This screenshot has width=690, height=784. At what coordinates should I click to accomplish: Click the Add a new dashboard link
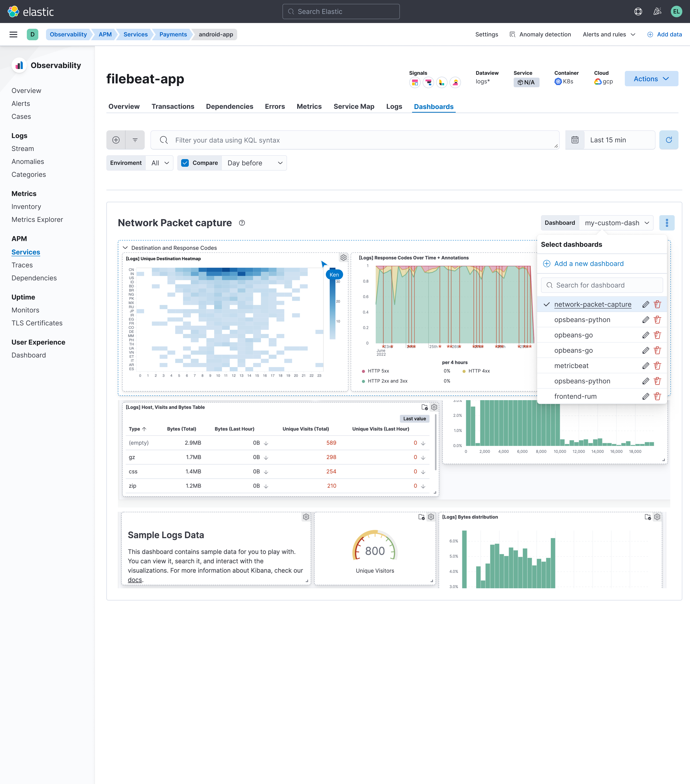pyautogui.click(x=589, y=264)
